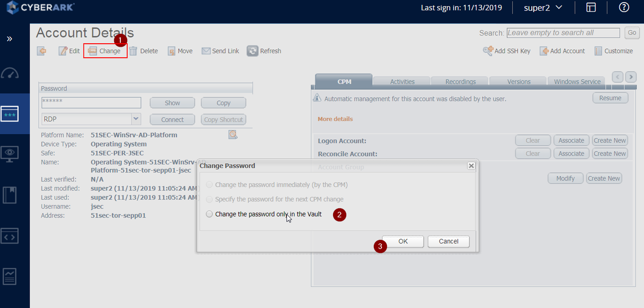This screenshot has width=644, height=308.
Task: Open the reports chart icon in sidebar
Action: pos(10,276)
